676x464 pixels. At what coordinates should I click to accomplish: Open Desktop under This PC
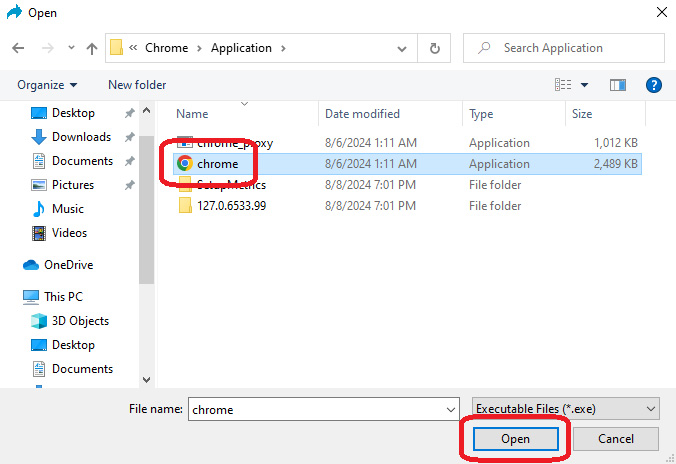pos(73,345)
